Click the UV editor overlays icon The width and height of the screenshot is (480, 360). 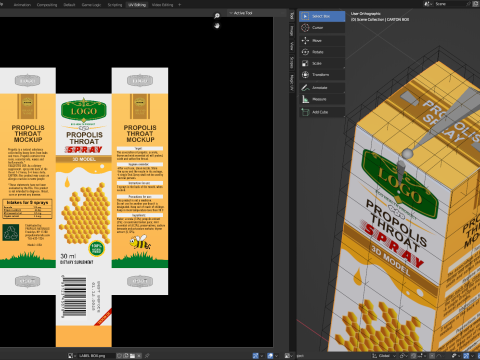coord(270,356)
